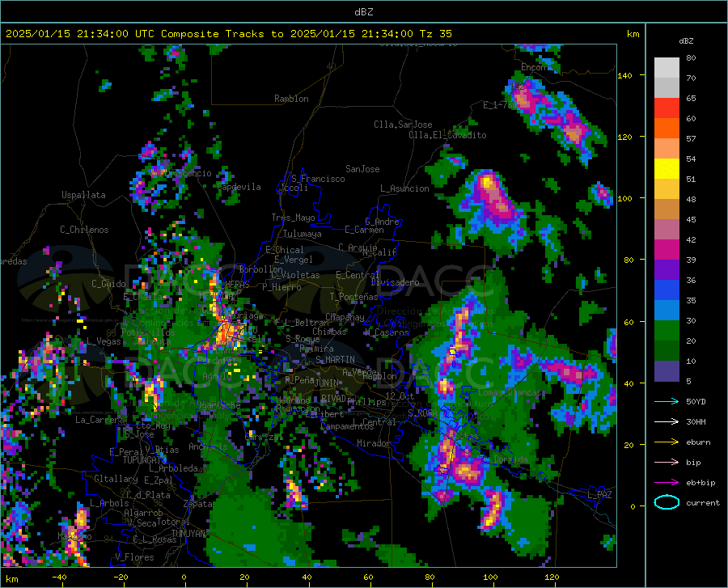Click the 'L_Vegas' map label

point(104,341)
